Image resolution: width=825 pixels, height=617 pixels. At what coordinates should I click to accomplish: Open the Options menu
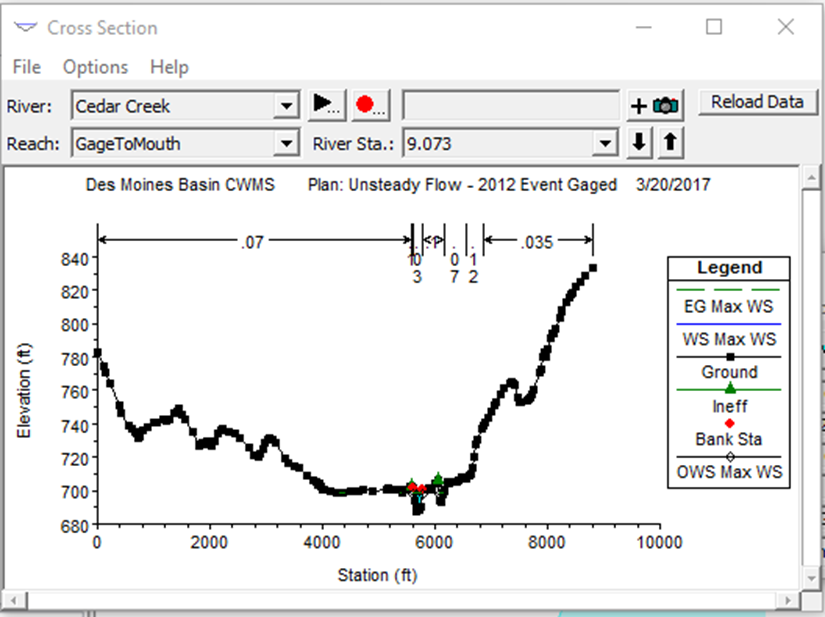95,67
